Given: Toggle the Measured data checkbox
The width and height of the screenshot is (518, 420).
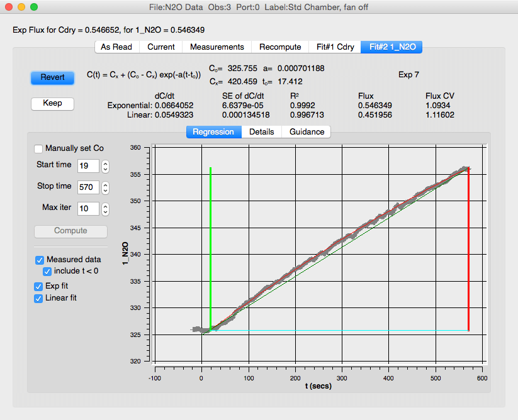Looking at the screenshot, I should (x=40, y=260).
